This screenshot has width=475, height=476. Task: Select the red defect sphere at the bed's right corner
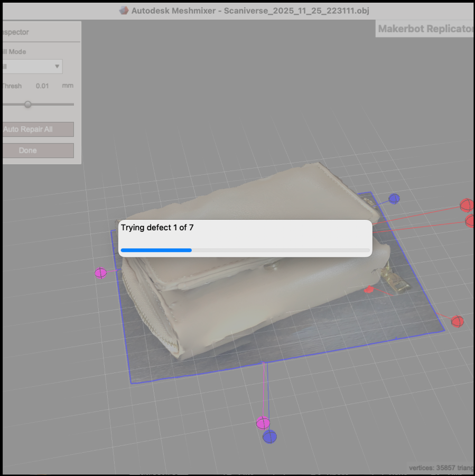(457, 321)
